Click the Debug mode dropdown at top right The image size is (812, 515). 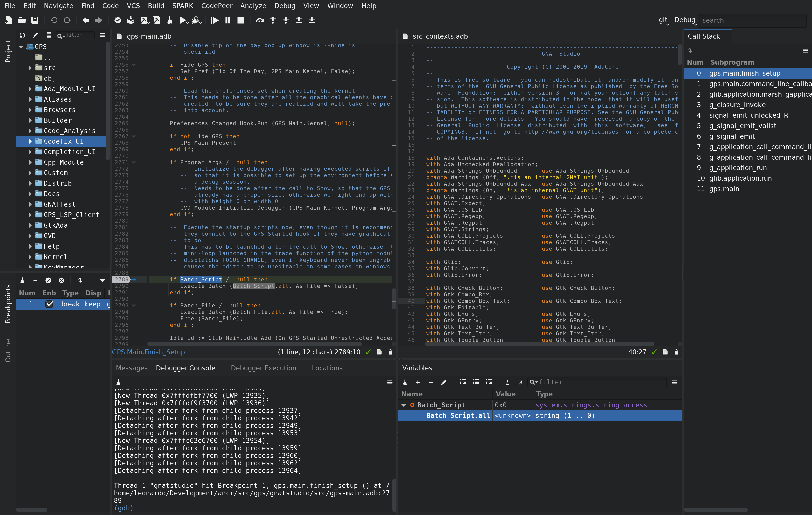coord(685,20)
